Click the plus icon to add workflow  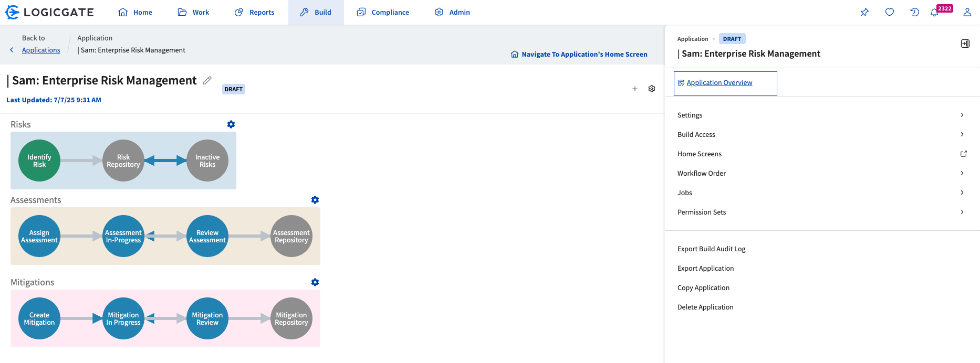(635, 89)
